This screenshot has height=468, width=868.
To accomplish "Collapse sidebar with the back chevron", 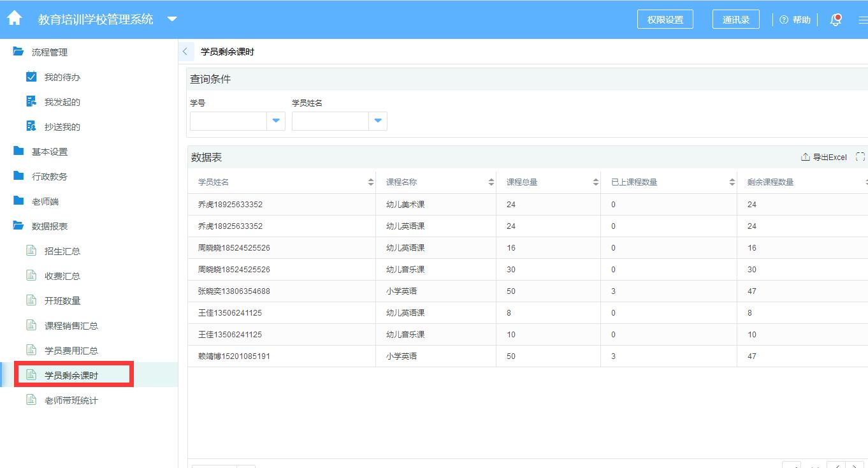I will [185, 52].
